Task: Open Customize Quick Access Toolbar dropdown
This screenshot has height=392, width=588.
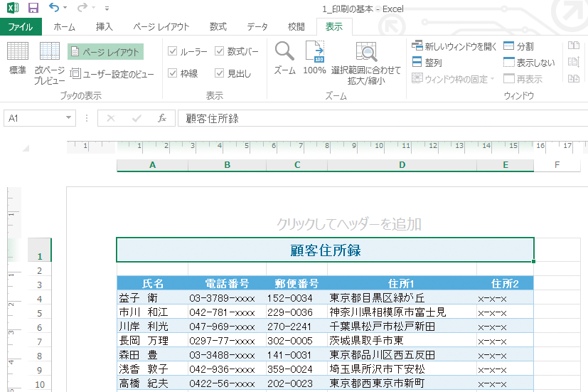Action: pos(107,8)
